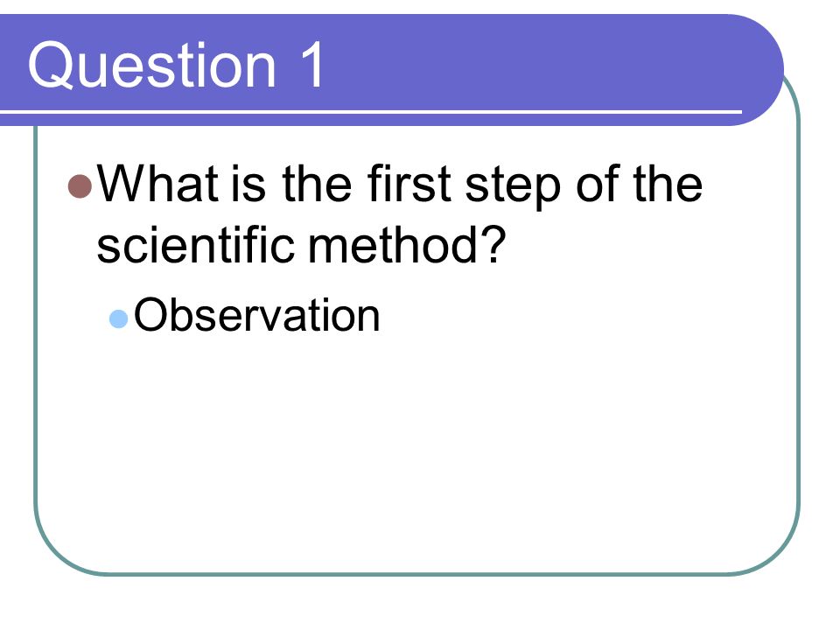Click the rounded right end of purple banner
Image resolution: width=840 pixels, height=630 pixels.
(760, 70)
